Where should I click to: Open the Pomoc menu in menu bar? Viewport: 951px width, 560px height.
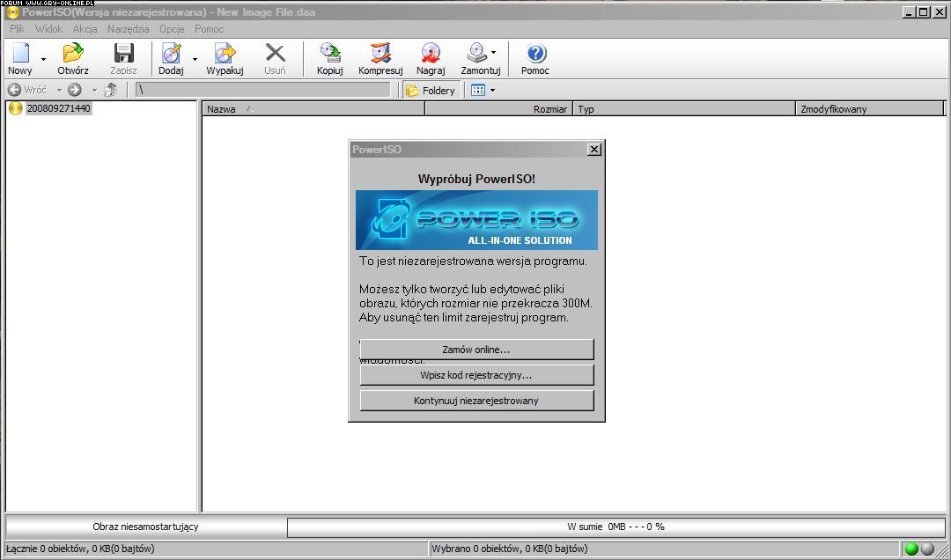[x=210, y=28]
